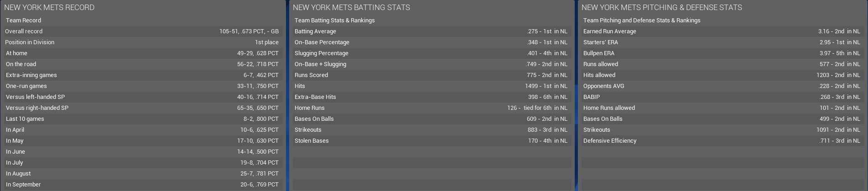Select the Overall record row
868x191 pixels.
[141, 31]
